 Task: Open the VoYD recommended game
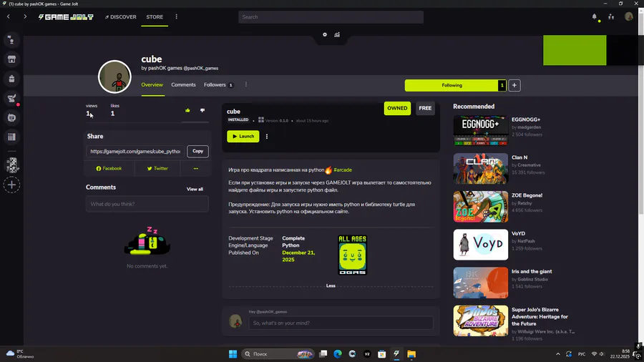[x=481, y=245]
